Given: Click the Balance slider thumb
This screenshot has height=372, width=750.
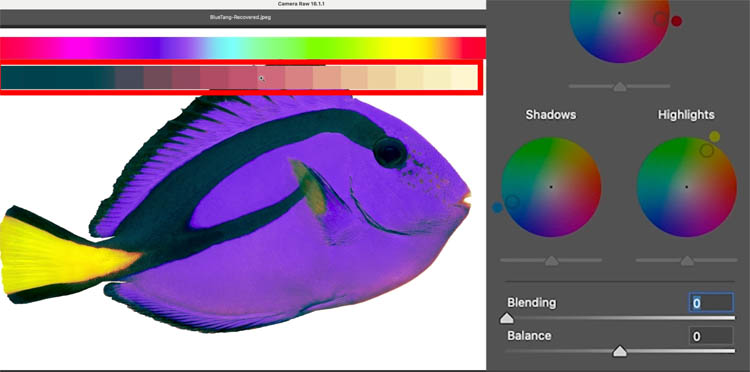Looking at the screenshot, I should pos(620,351).
